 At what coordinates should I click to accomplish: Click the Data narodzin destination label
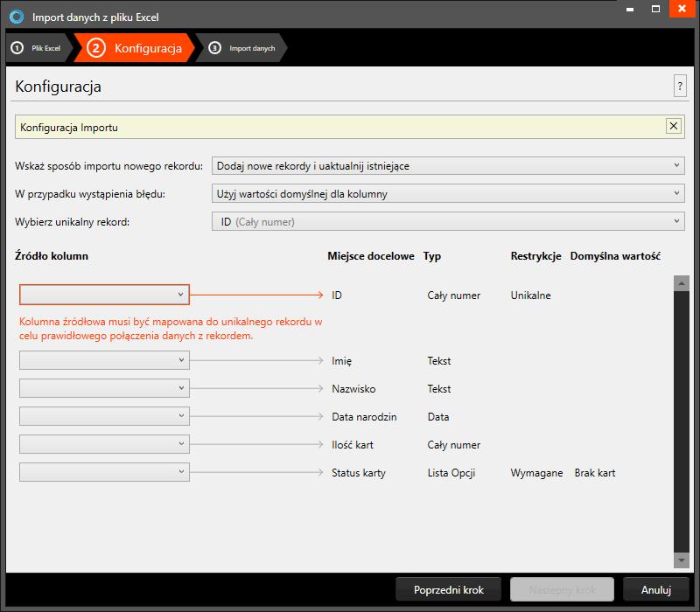click(x=364, y=417)
